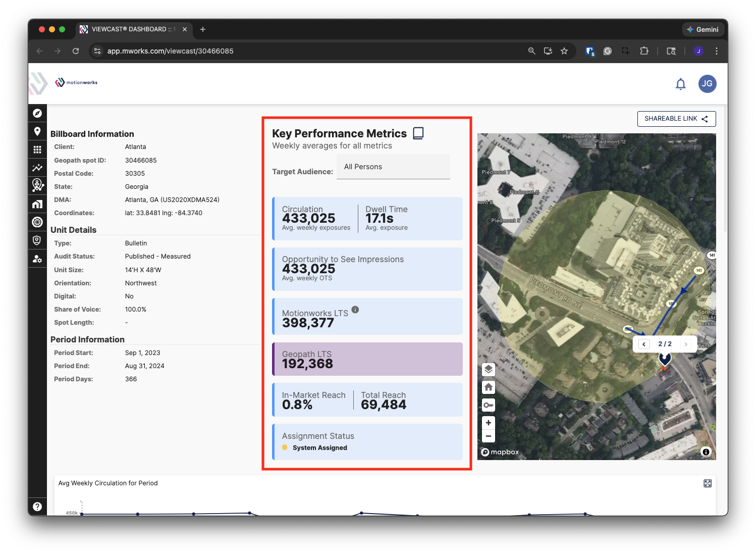756x553 pixels.
Task: Click the SHAREABLE LINK button
Action: 676,119
